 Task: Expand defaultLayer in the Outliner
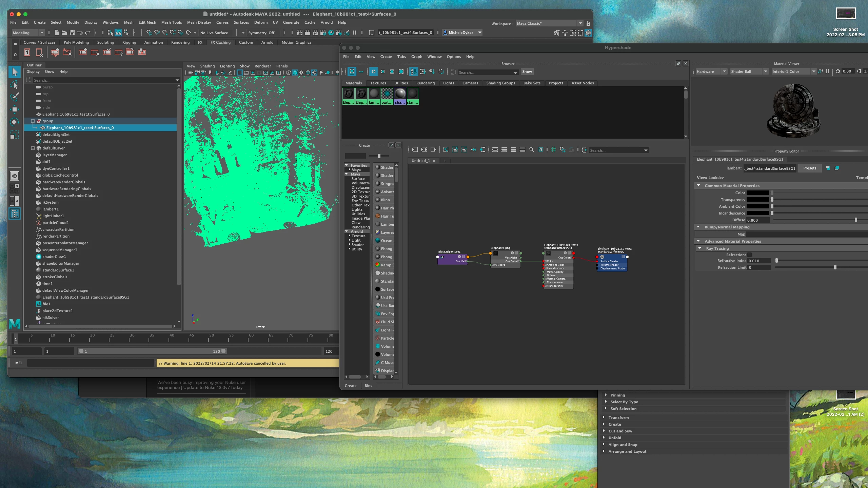pyautogui.click(x=33, y=148)
